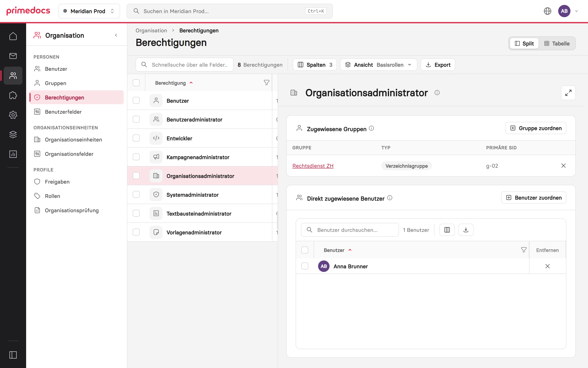Image resolution: width=588 pixels, height=368 pixels.
Task: Open Rollen in the navigation
Action: [77, 196]
